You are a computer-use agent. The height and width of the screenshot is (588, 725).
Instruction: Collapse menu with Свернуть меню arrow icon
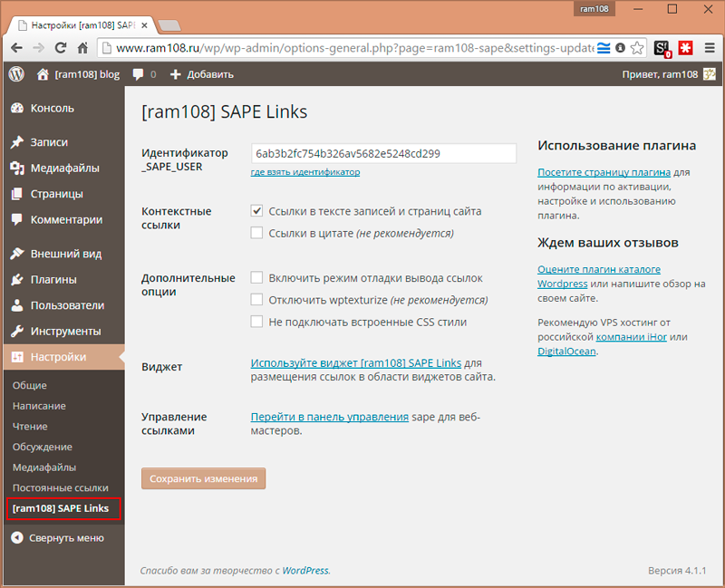17,537
